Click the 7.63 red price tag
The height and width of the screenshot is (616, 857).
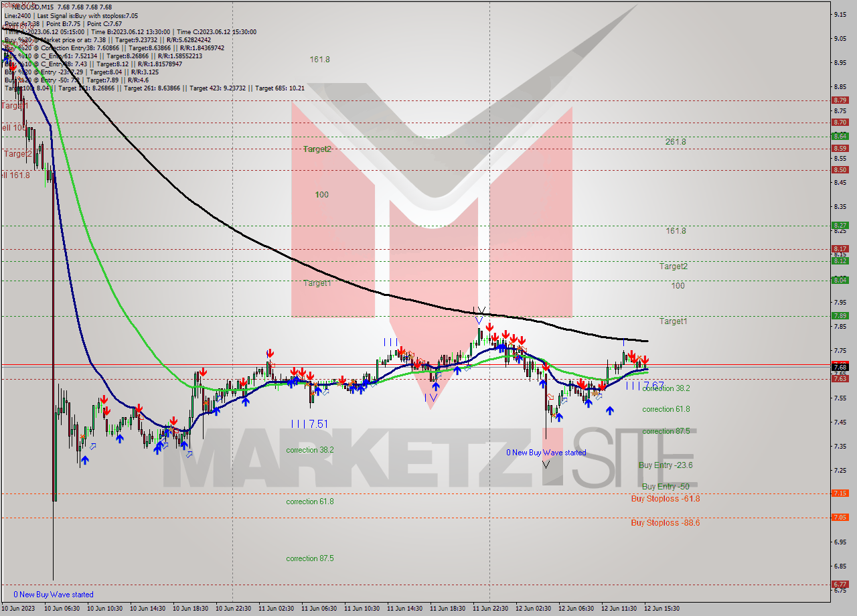(840, 378)
